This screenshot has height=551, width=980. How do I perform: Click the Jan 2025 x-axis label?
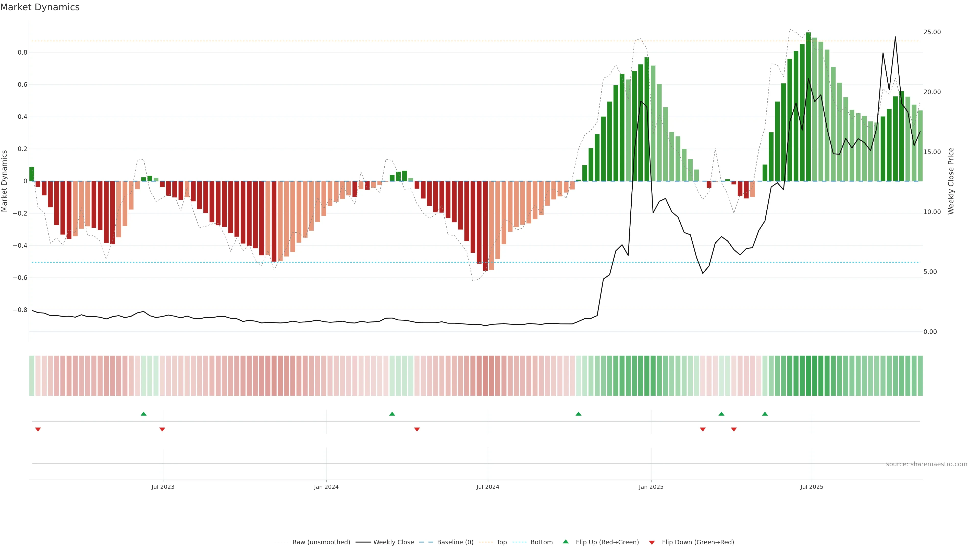[x=651, y=487]
